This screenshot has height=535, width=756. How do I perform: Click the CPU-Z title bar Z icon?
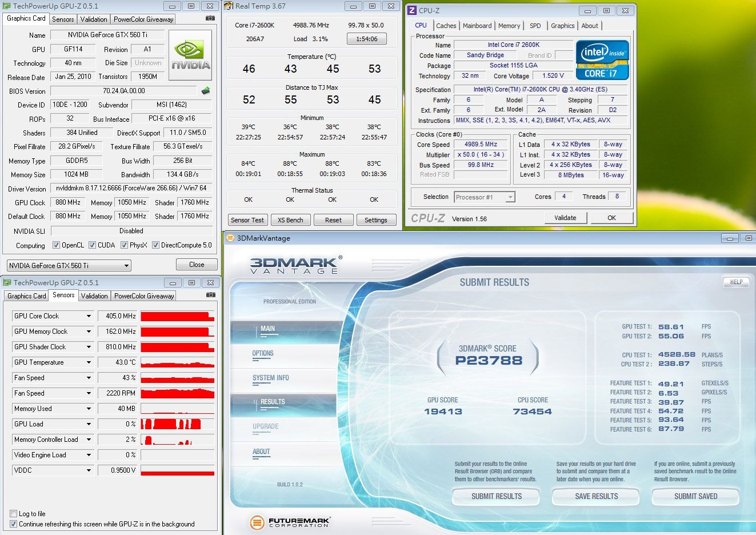412,11
